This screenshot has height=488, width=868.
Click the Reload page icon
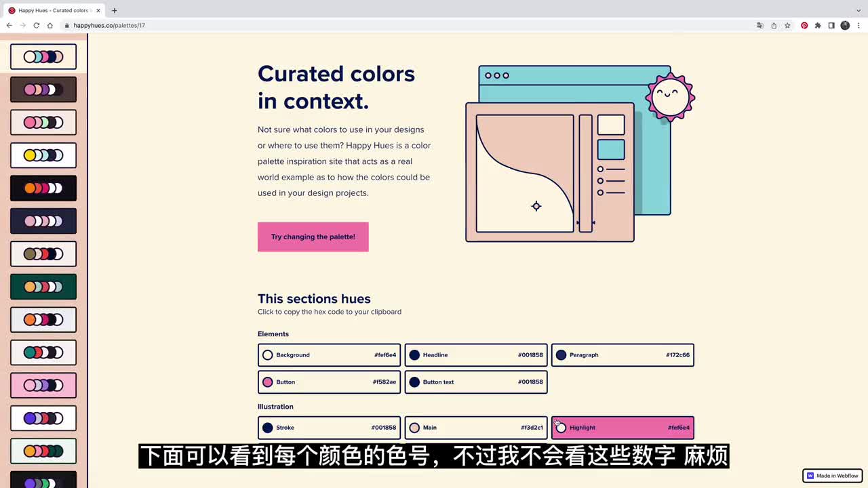coord(36,25)
